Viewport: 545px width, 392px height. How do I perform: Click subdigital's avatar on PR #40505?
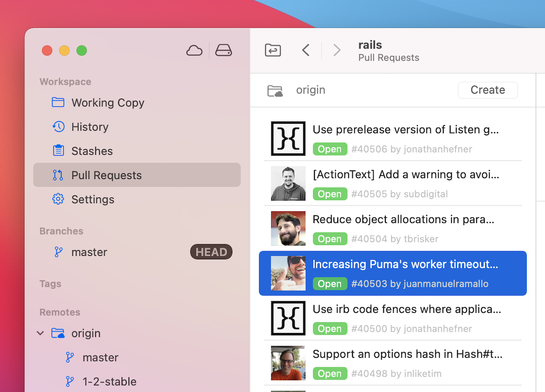[288, 183]
